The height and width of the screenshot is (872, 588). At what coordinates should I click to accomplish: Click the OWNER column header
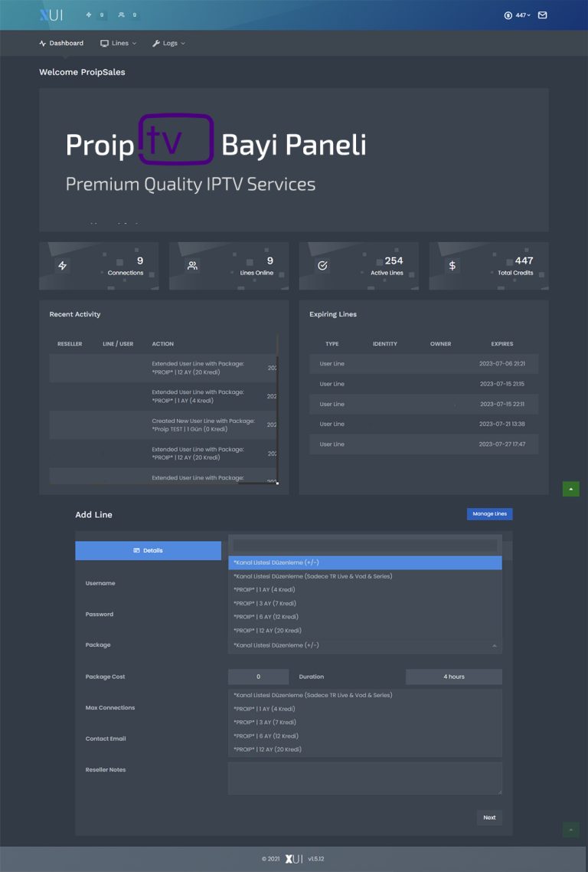tap(441, 344)
